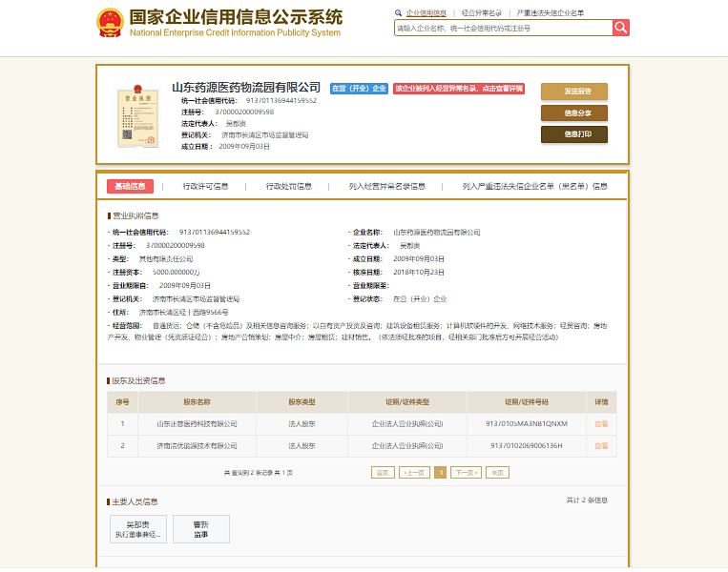
Task: Click the 股东名称 column header
Action: pyautogui.click(x=197, y=402)
